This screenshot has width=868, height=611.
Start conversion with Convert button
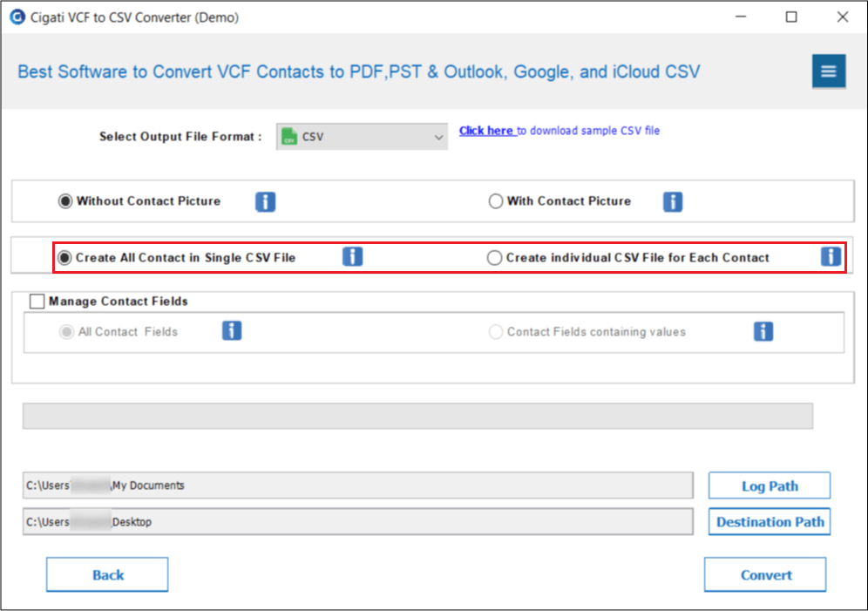pos(765,575)
